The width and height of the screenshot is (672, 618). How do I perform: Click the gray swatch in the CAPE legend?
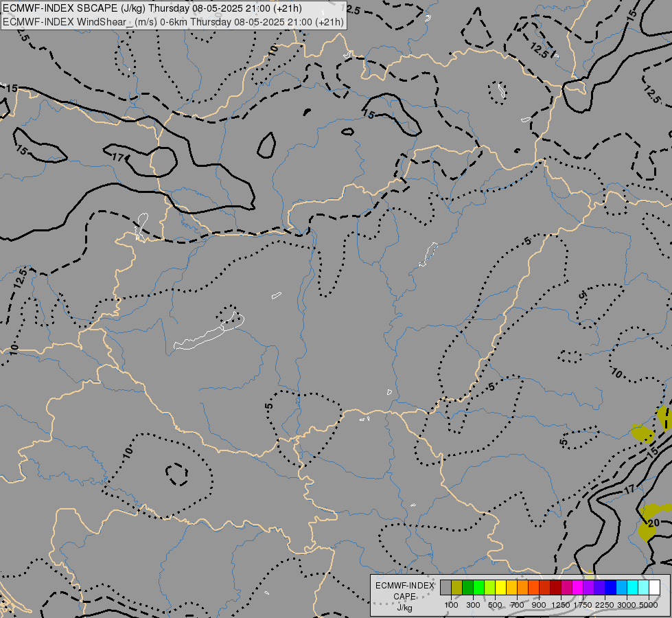point(445,588)
